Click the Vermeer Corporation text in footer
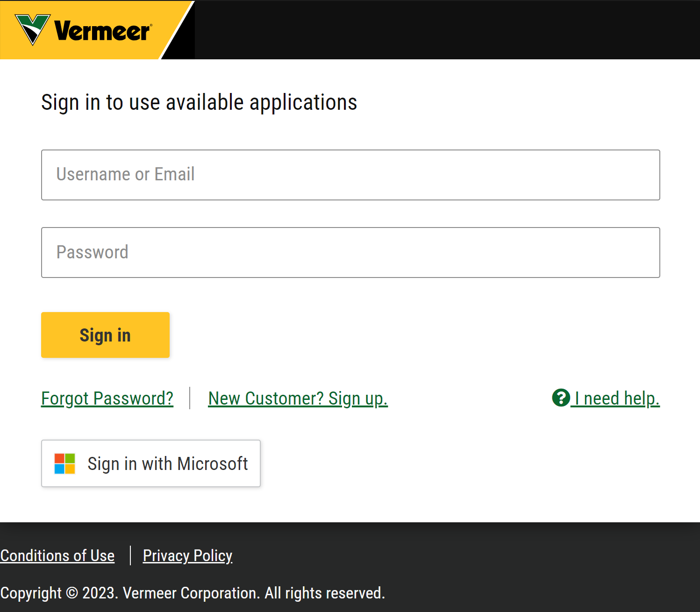 click(191, 593)
